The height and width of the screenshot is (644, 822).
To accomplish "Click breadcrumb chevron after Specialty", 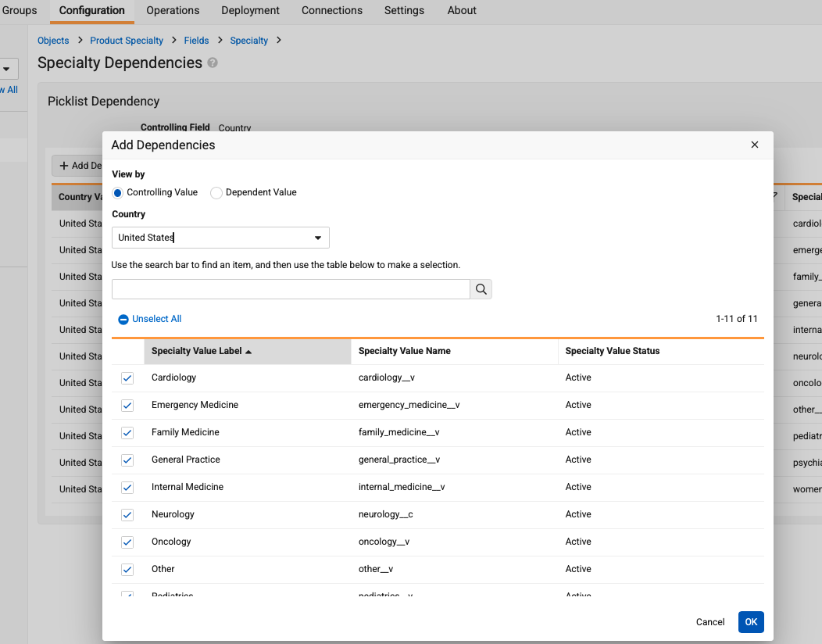I will pos(279,40).
